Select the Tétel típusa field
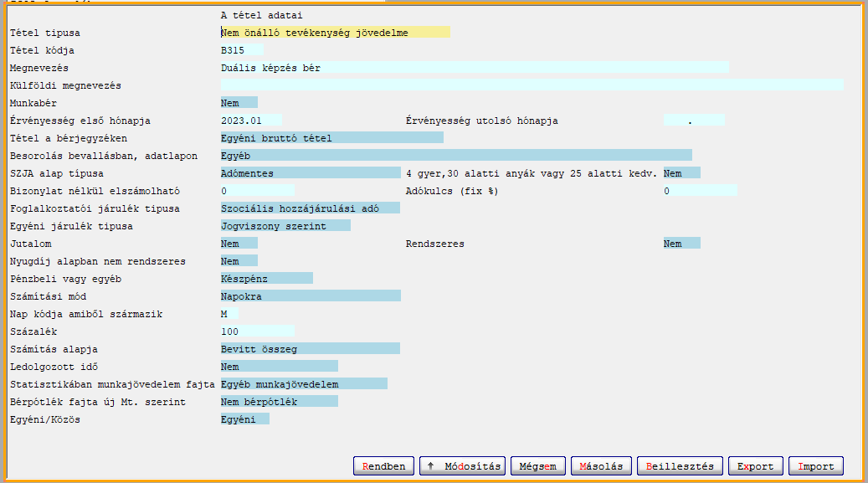Screen dimensions: 868x483 point(335,33)
